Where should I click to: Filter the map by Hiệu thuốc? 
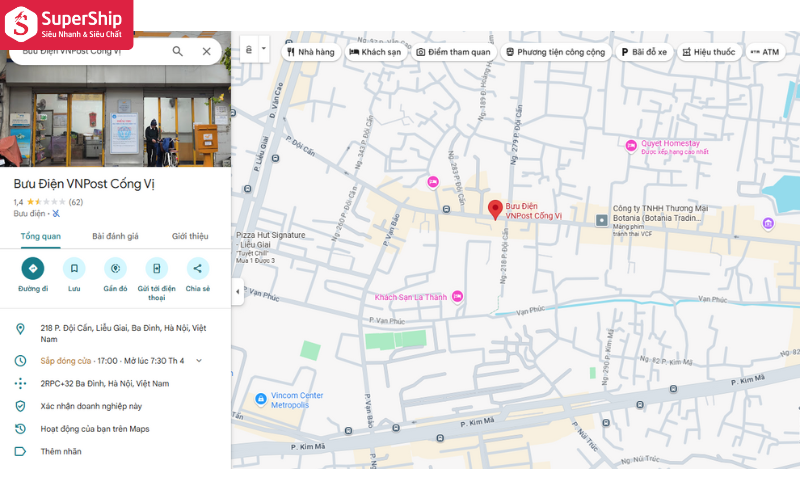tap(709, 52)
